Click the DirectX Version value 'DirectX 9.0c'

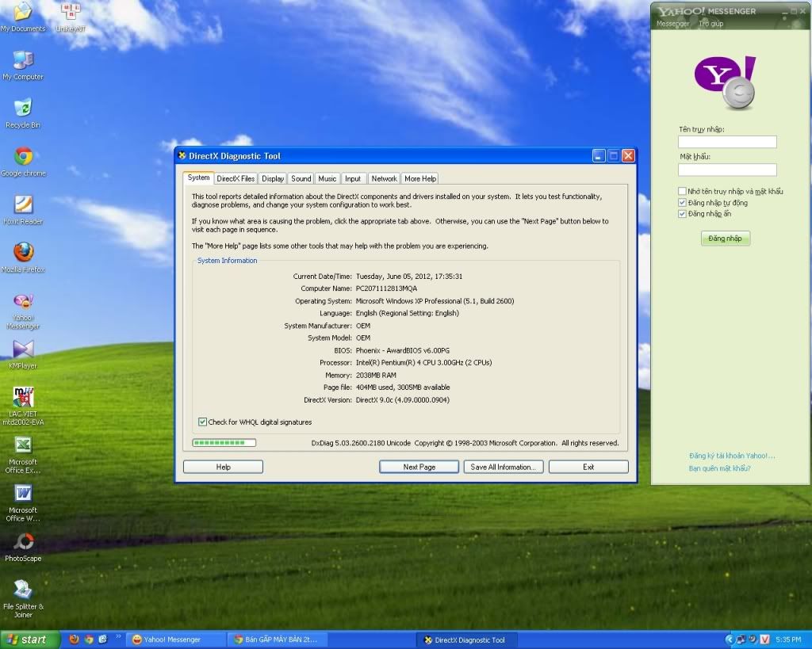tap(402, 400)
